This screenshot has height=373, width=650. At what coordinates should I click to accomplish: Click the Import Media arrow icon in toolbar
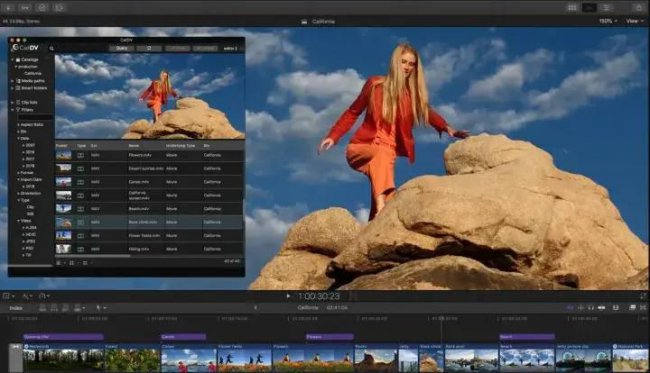pos(8,7)
